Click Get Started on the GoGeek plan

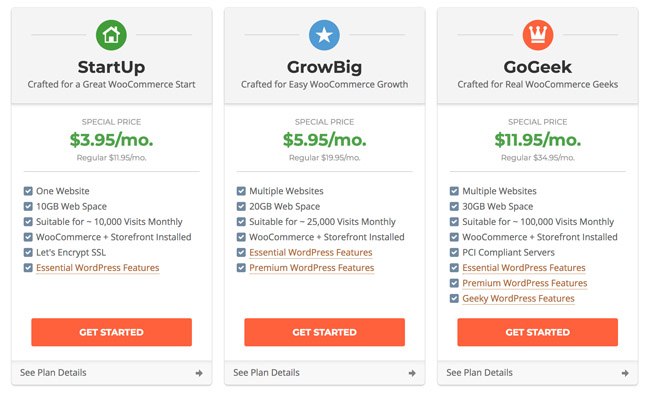(538, 332)
